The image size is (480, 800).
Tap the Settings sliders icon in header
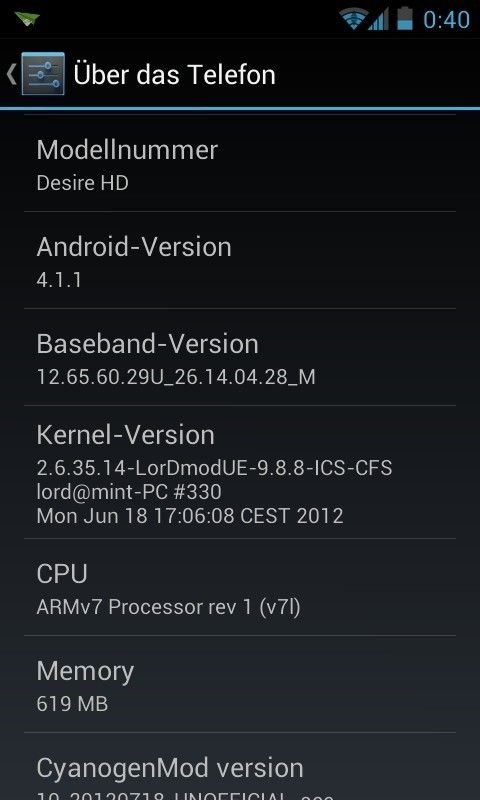[x=43, y=73]
